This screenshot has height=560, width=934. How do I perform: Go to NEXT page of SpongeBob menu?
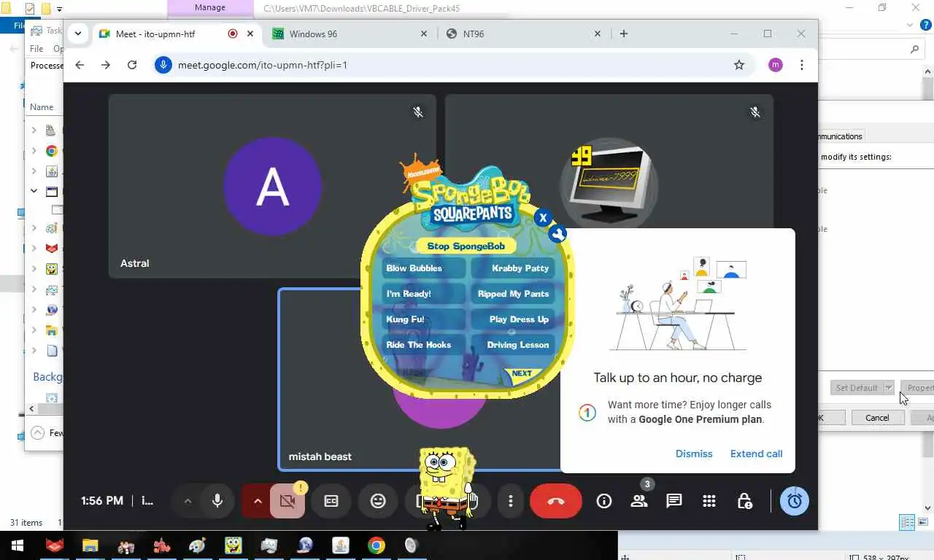(x=522, y=374)
